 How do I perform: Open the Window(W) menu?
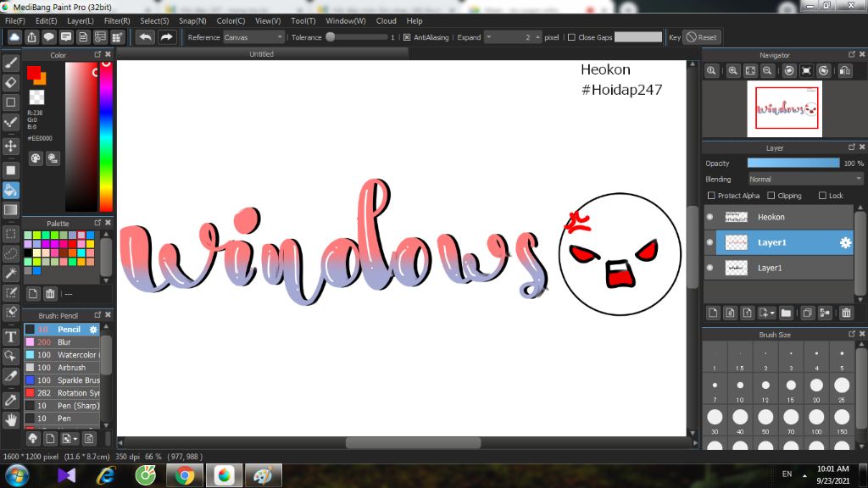click(346, 20)
